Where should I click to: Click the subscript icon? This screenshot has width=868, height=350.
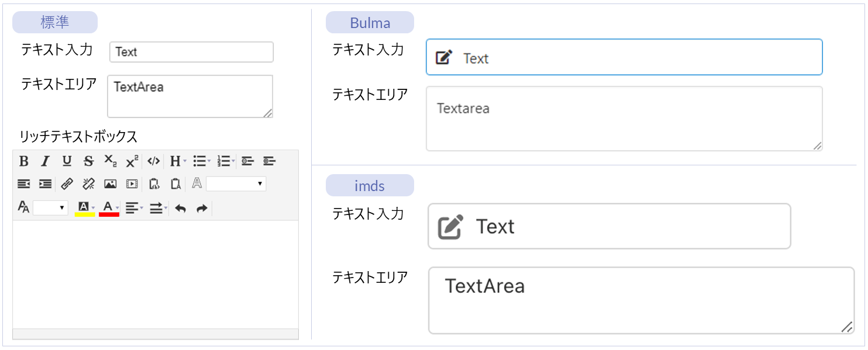(110, 161)
